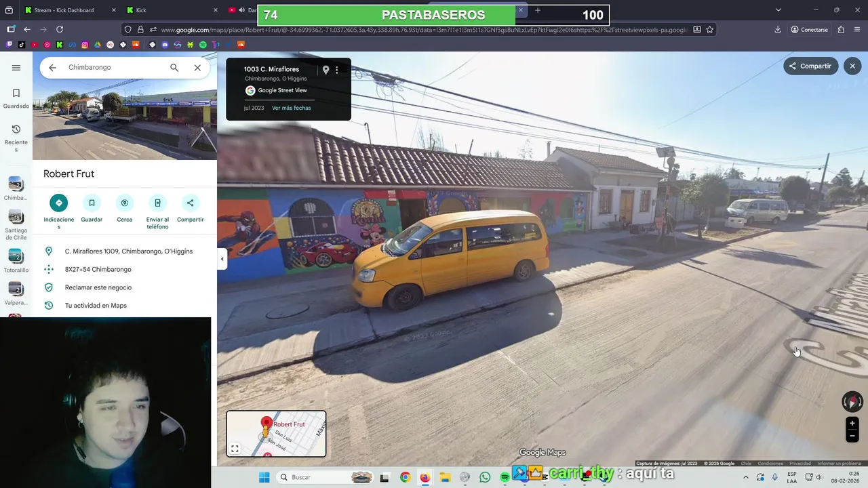Zoom in with the plus button
868x488 pixels.
pos(852,424)
